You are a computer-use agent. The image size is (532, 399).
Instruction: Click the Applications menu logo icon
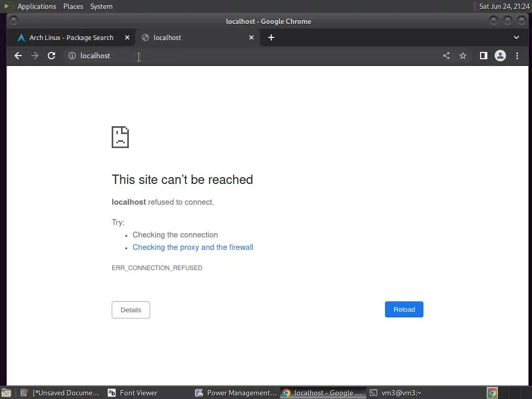[x=8, y=6]
